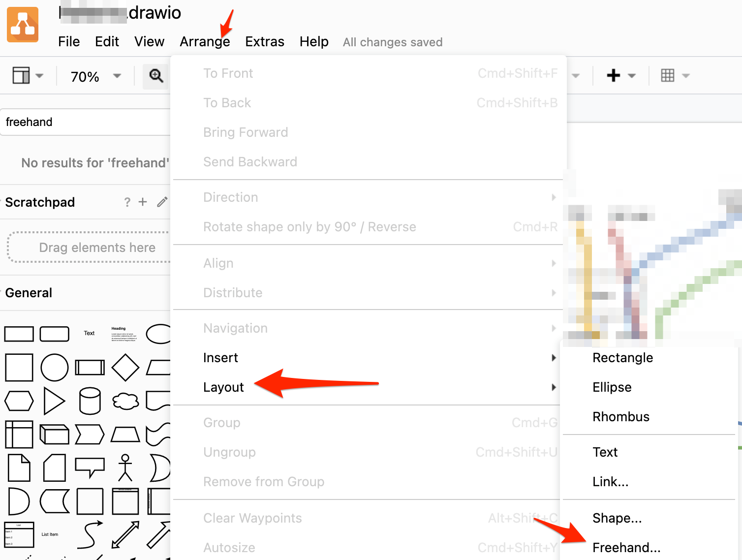Screen dimensions: 742x560
Task: Click the Add to Scratchpad plus icon
Action: coord(142,202)
